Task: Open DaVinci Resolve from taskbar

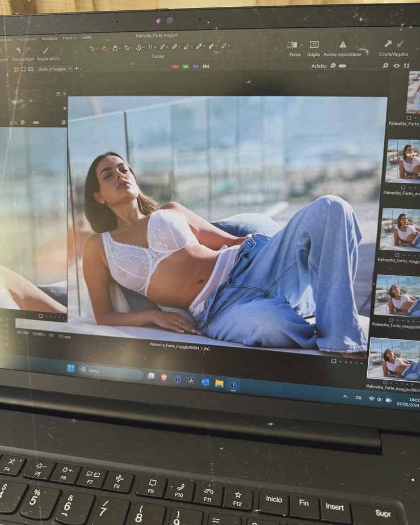Action: coord(191,381)
